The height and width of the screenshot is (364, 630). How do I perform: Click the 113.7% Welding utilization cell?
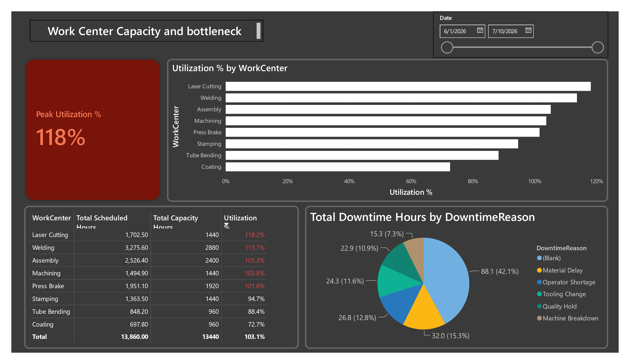pyautogui.click(x=255, y=248)
